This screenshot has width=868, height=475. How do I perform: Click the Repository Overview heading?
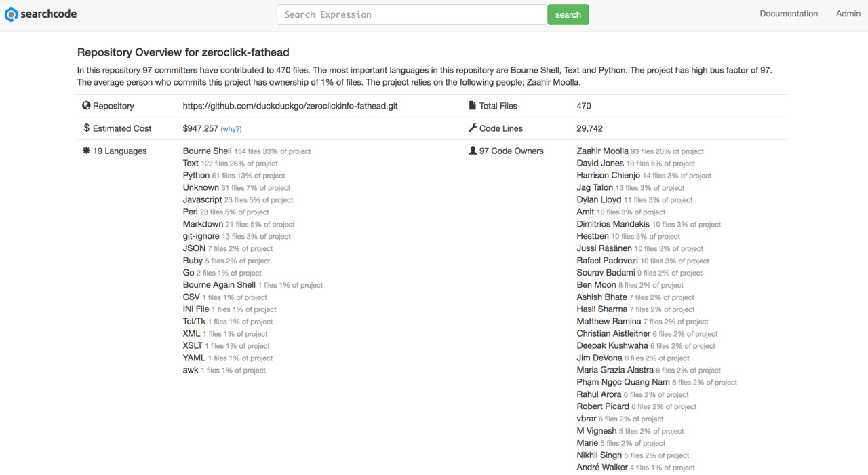coord(184,52)
